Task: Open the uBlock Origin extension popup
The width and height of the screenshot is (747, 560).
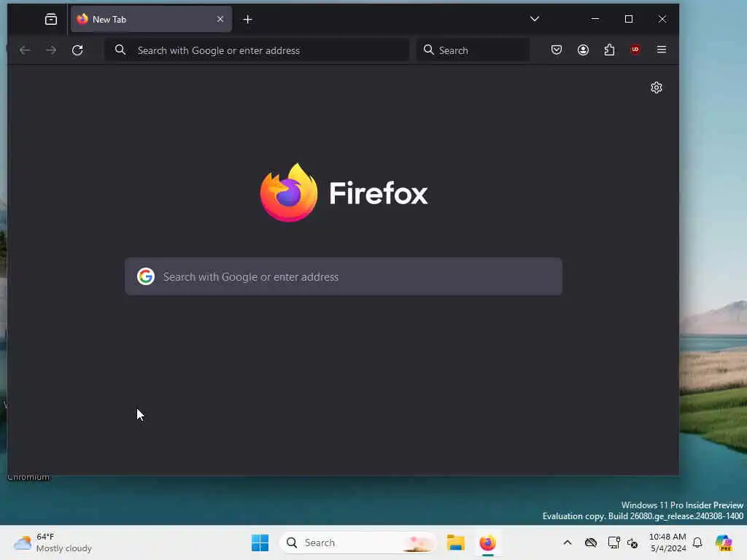Action: click(x=635, y=50)
